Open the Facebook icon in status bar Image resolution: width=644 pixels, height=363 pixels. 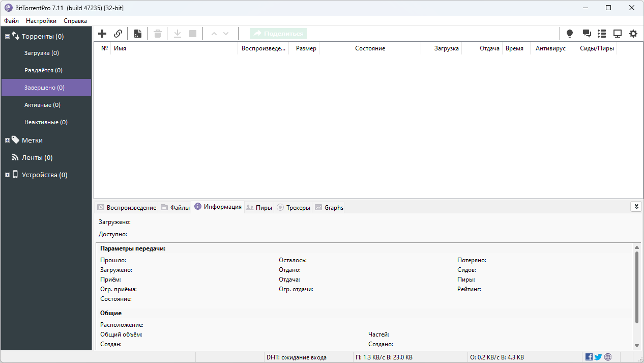pyautogui.click(x=589, y=357)
